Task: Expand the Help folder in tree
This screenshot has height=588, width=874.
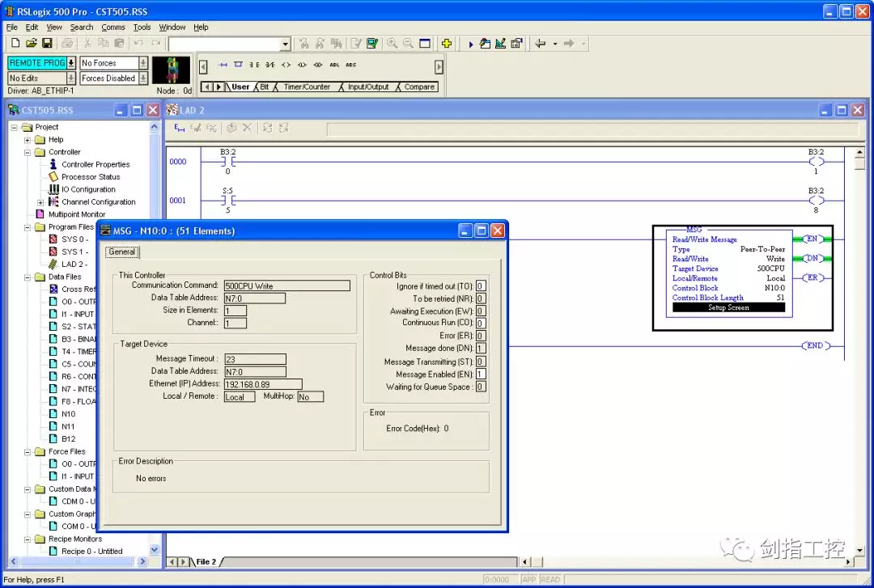Action: pos(28,140)
